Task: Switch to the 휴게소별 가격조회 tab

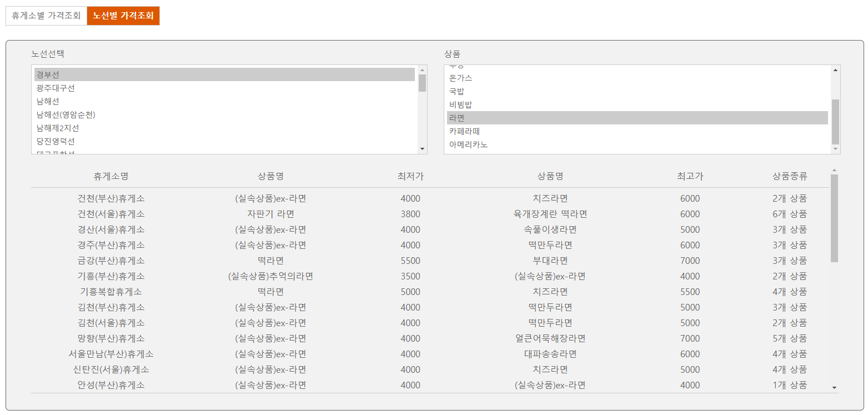Action: [x=44, y=16]
